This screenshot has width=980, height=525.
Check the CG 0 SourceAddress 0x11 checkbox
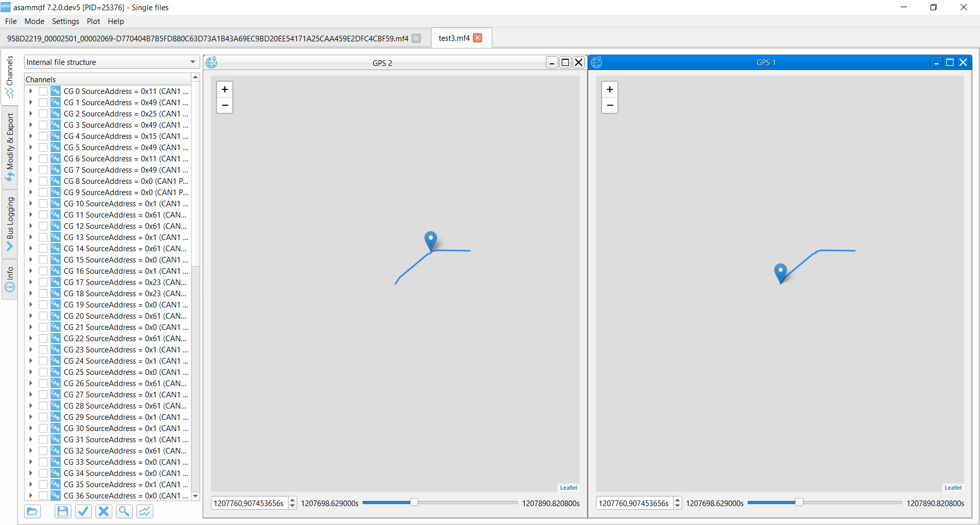(43, 91)
